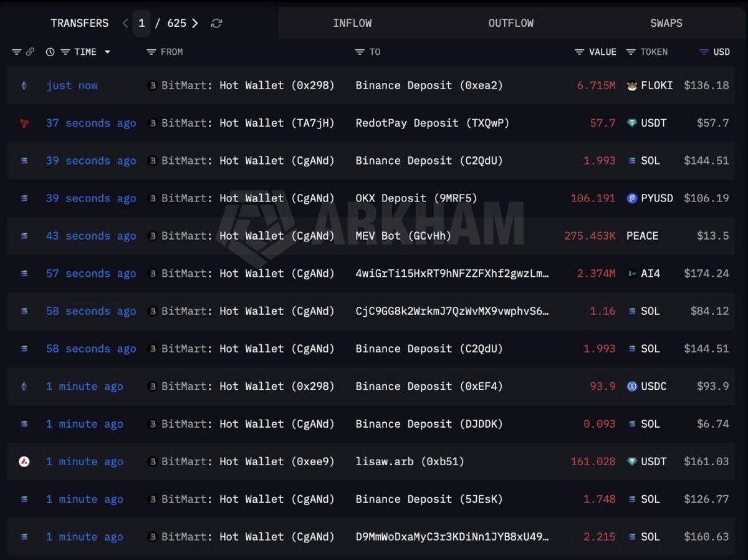The width and height of the screenshot is (748, 560).
Task: Click USDT token icon in RedotPay row
Action: (631, 123)
